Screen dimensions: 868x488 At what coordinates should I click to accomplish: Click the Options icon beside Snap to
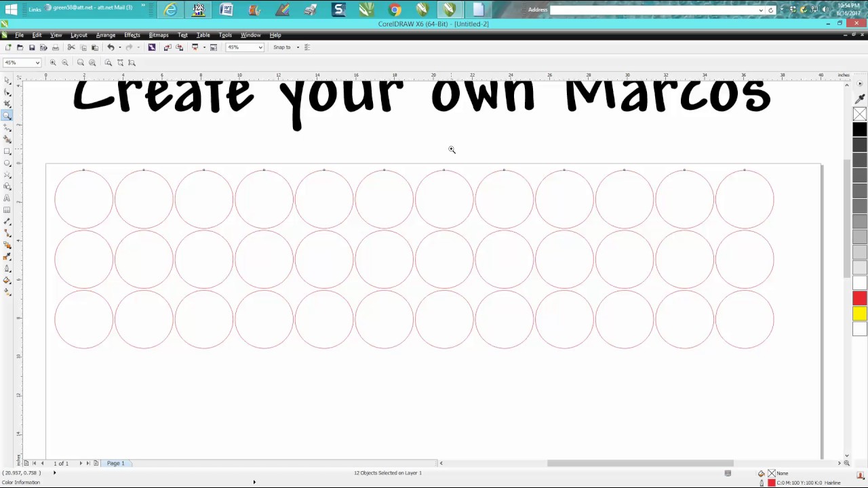(307, 47)
